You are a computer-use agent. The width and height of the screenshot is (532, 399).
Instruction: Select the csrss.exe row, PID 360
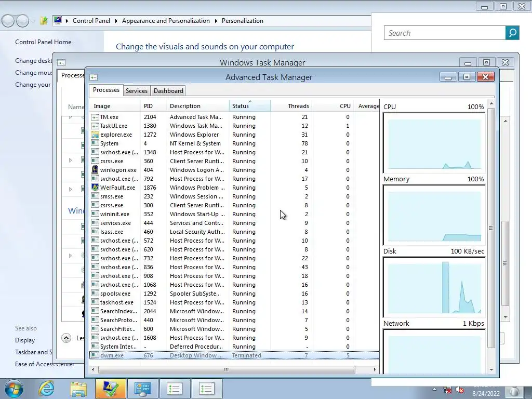(234, 161)
